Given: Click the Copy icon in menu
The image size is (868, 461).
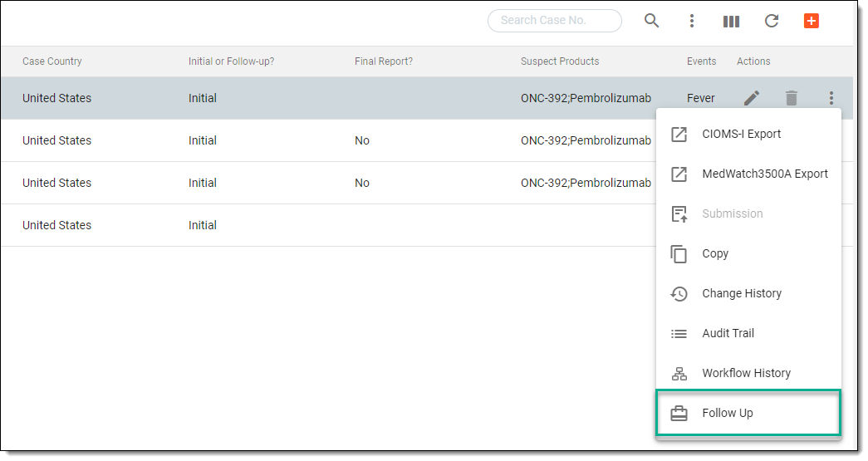Looking at the screenshot, I should pos(679,253).
